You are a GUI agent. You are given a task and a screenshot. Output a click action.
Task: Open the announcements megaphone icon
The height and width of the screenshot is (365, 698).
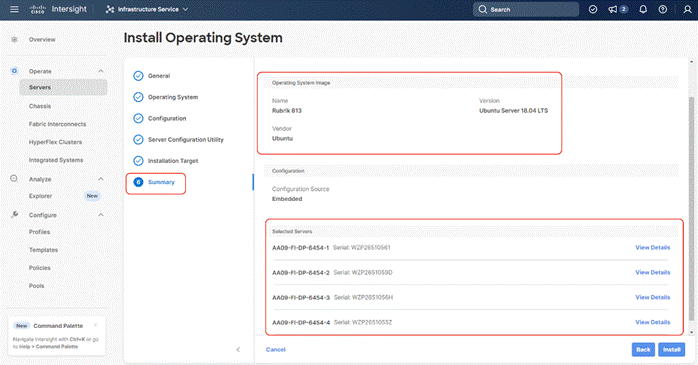[613, 9]
